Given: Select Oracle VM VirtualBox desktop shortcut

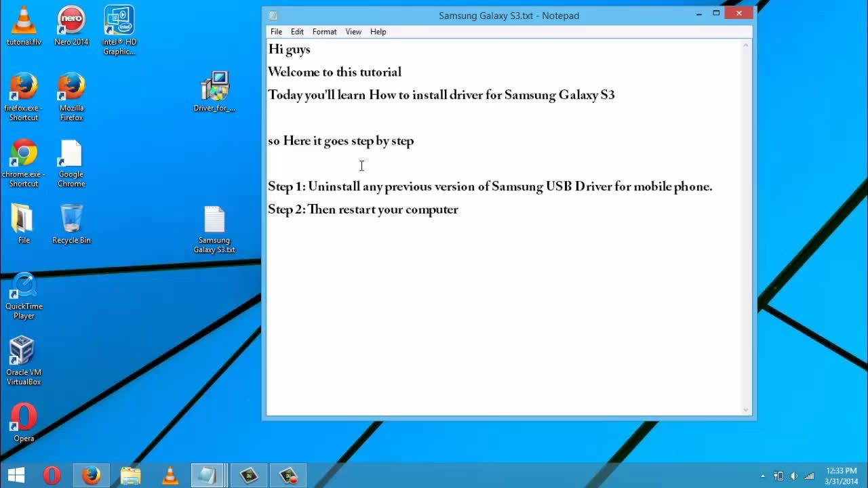Looking at the screenshot, I should (x=24, y=361).
